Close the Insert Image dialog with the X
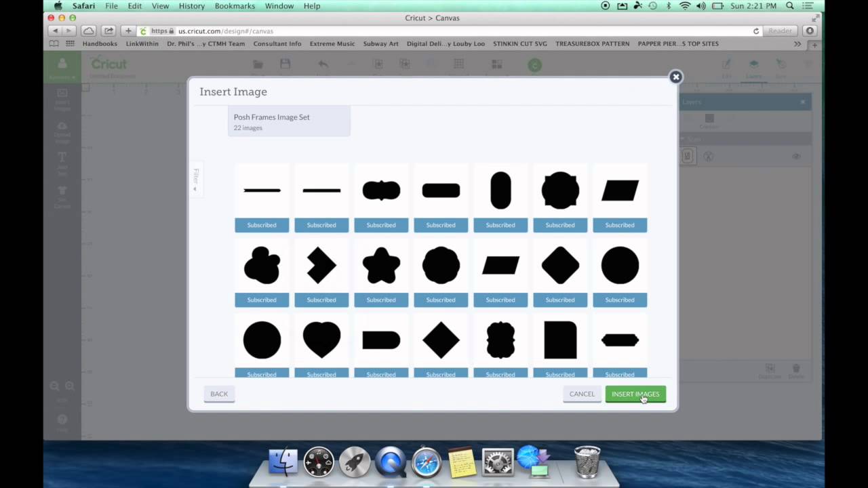Viewport: 868px width, 488px height. 675,77
